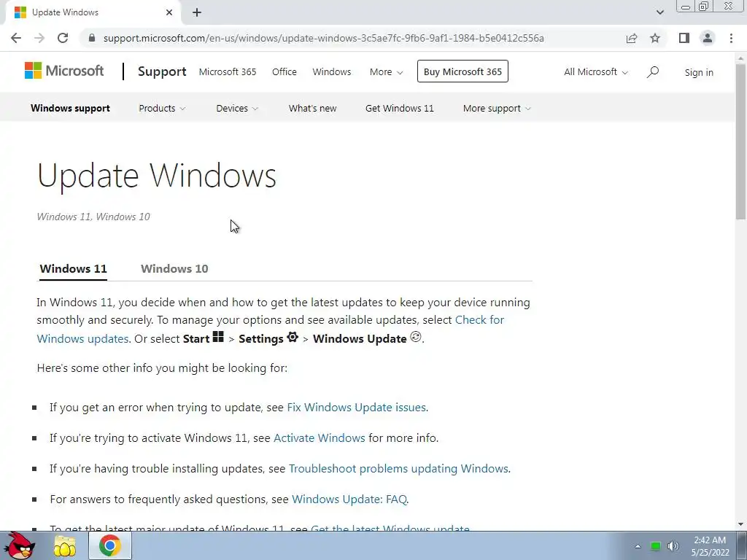
Task: Open the Fix Windows Update issues link
Action: (356, 408)
